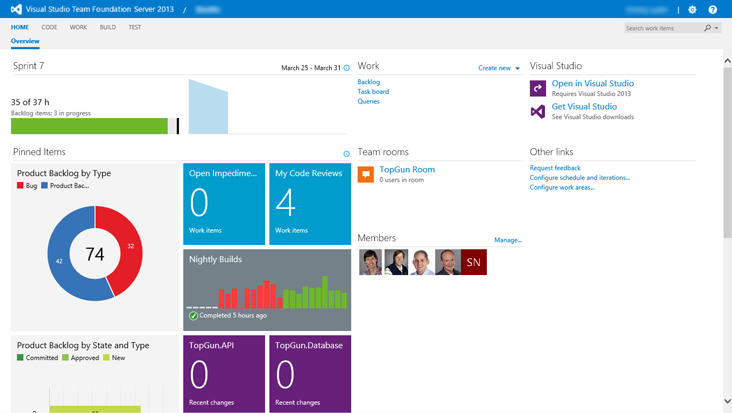Open the SN member avatar
Image resolution: width=732 pixels, height=413 pixels.
[x=473, y=262]
